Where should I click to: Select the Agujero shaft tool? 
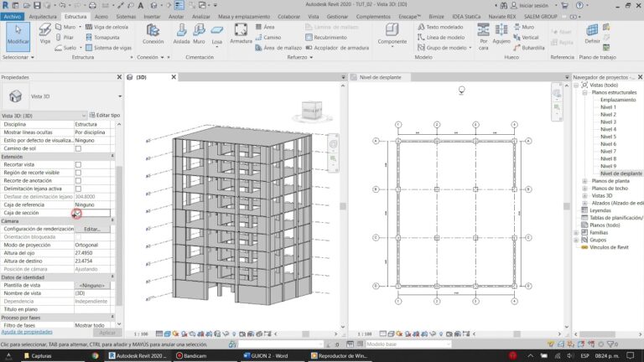(x=501, y=34)
